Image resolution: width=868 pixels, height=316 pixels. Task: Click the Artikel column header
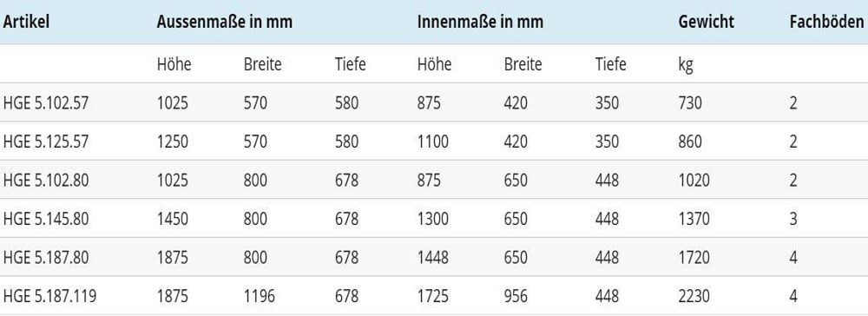click(27, 22)
